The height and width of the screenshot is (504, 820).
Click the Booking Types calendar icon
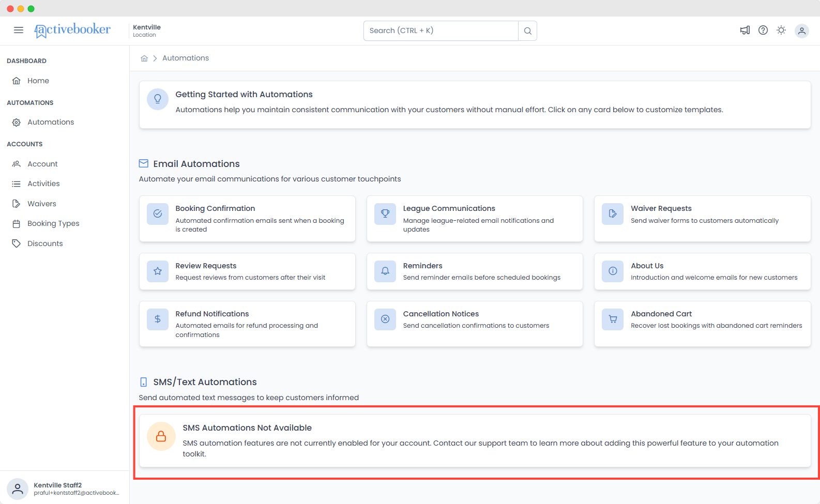point(17,224)
